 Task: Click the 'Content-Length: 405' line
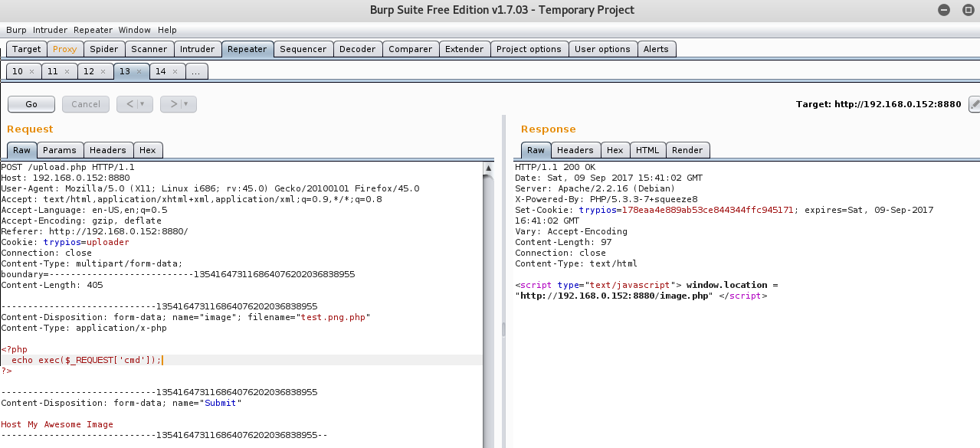(x=51, y=285)
